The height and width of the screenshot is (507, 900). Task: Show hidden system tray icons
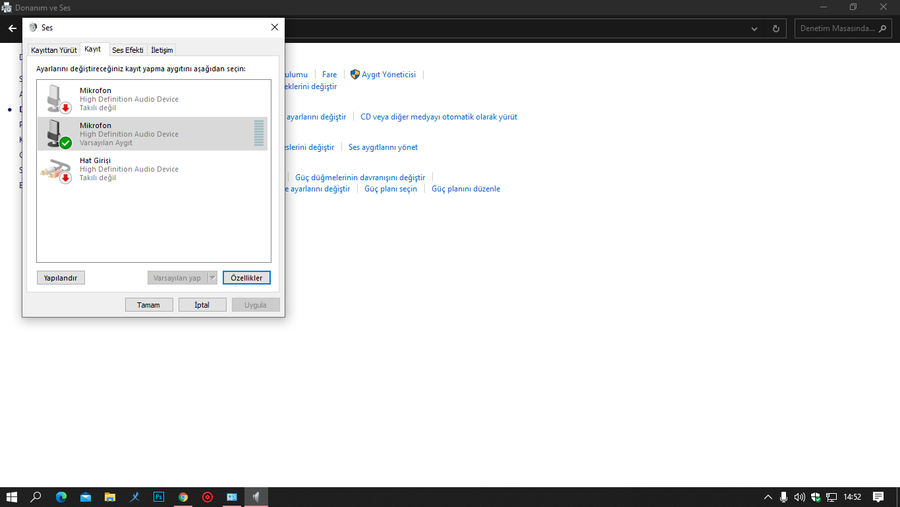768,497
